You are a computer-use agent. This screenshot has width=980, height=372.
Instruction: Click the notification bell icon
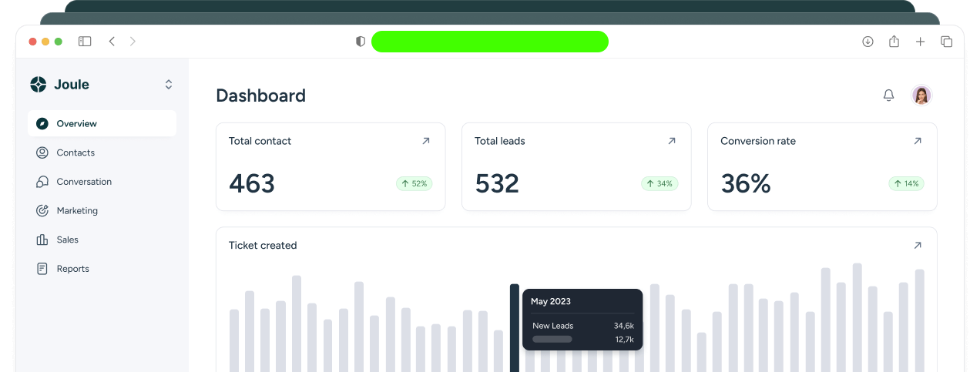tap(888, 95)
